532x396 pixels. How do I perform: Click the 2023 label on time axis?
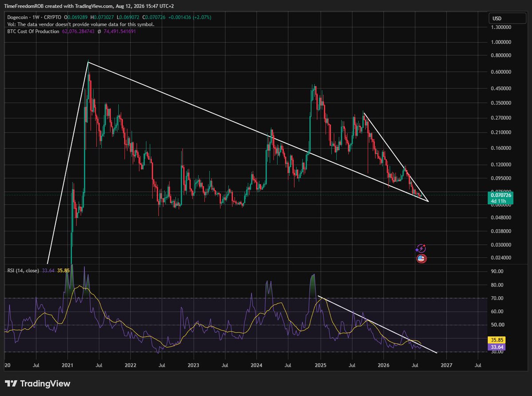pyautogui.click(x=193, y=365)
